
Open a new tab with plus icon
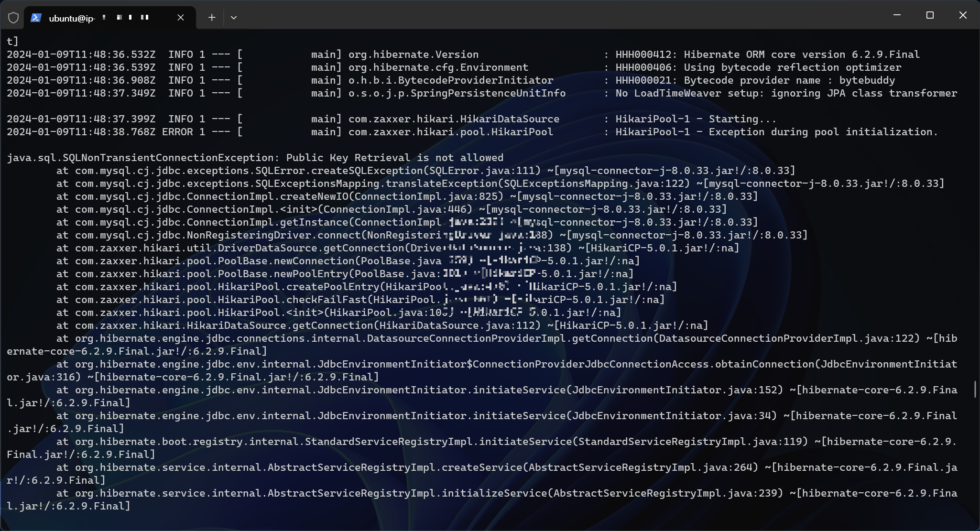[212, 18]
